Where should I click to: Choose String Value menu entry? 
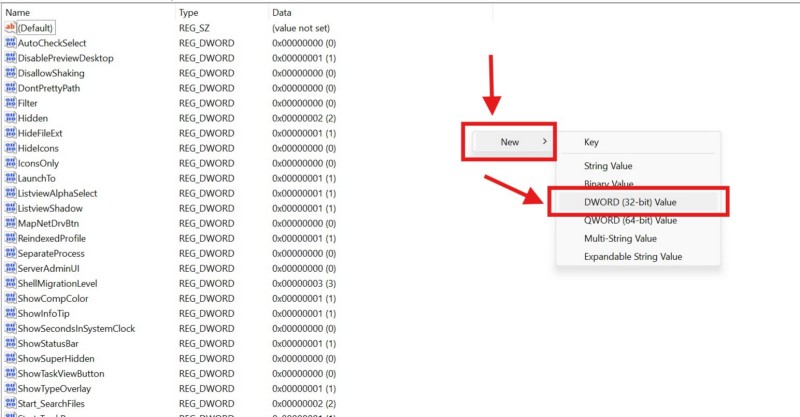[608, 166]
